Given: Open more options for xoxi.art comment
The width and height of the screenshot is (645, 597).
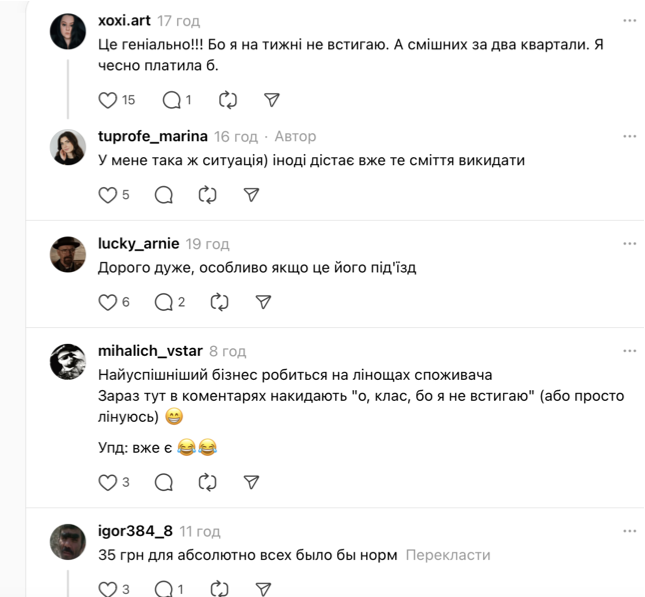Looking at the screenshot, I should pyautogui.click(x=629, y=20).
